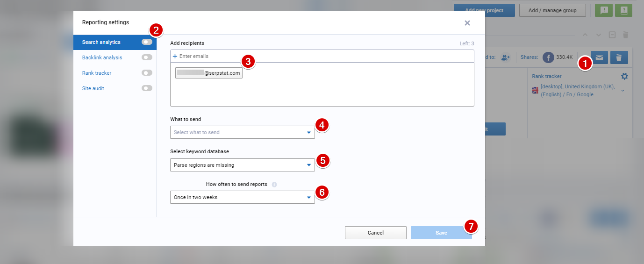Open the green help book icon
This screenshot has width=644, height=264.
tap(623, 10)
